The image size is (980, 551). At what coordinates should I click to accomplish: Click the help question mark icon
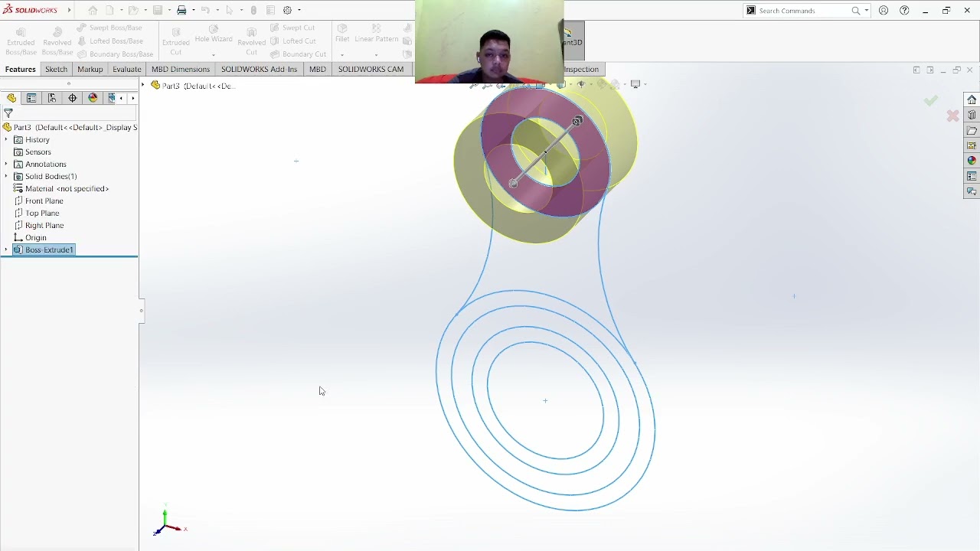(904, 11)
